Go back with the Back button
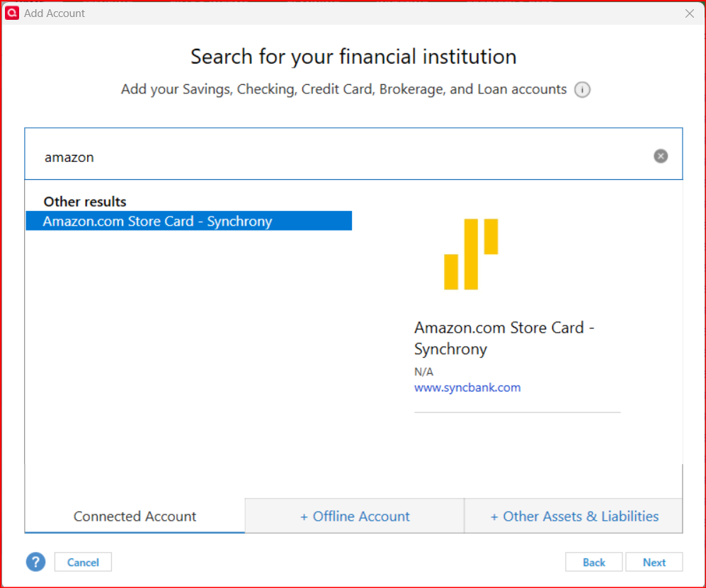The height and width of the screenshot is (588, 706). 594,562
